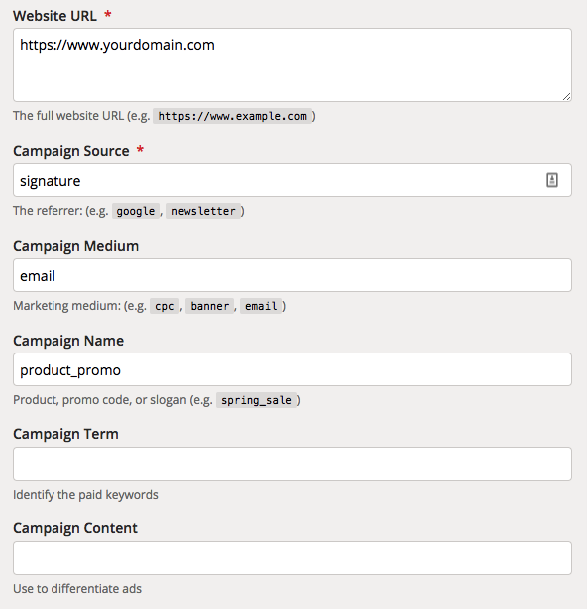Viewport: 587px width, 609px height.
Task: Click the empty Campaign Content input
Action: (292, 558)
